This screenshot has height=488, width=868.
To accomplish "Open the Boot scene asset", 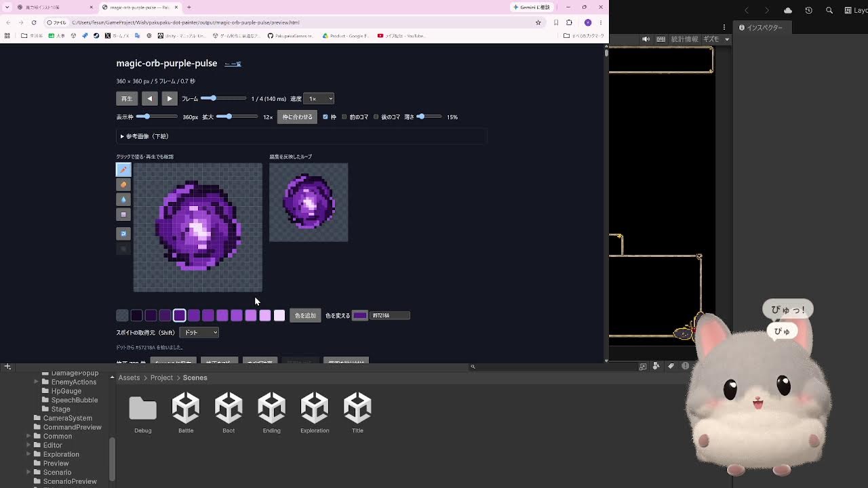I will (229, 413).
